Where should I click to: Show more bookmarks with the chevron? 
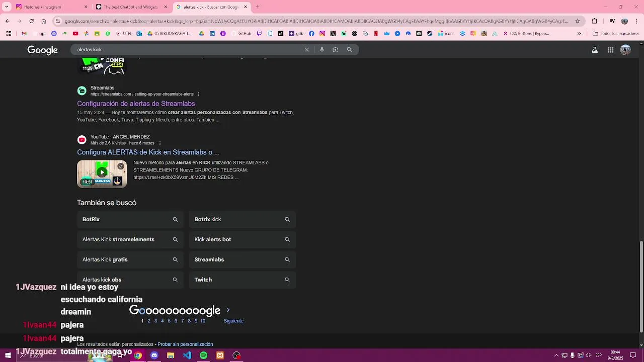tap(579, 34)
